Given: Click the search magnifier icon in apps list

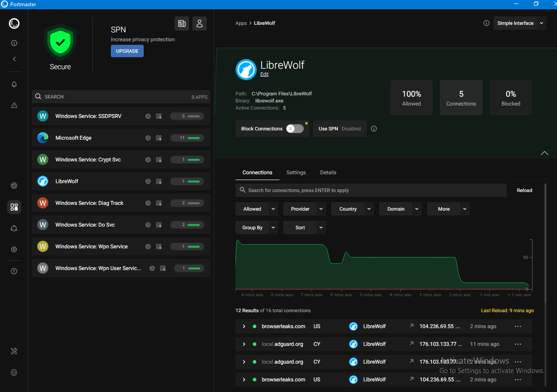Looking at the screenshot, I should (39, 96).
